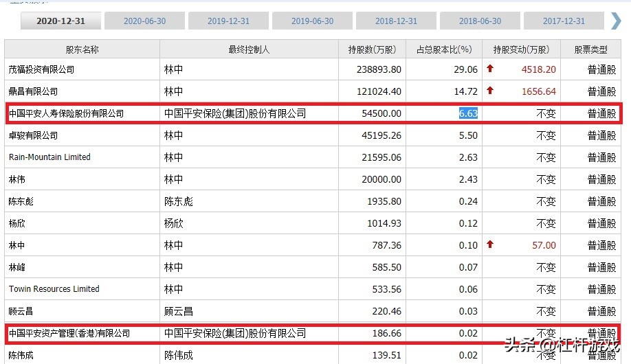Open the 2018-12-31 report tab
This screenshot has width=631, height=364.
tap(396, 21)
